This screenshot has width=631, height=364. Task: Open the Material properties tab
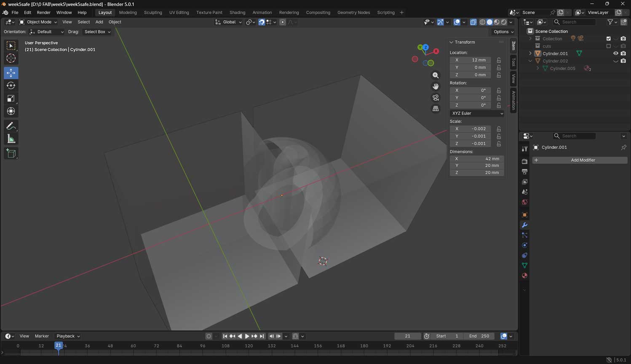[x=524, y=276]
